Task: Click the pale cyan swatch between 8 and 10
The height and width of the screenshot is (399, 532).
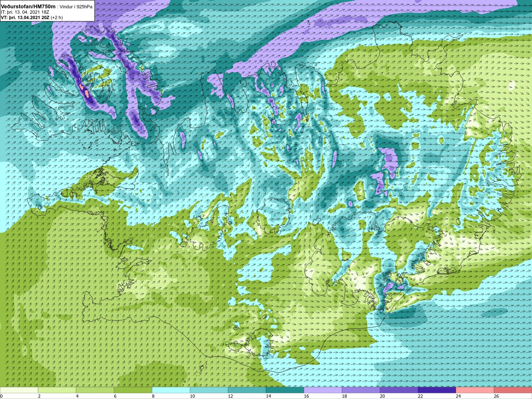Action: click(x=171, y=390)
